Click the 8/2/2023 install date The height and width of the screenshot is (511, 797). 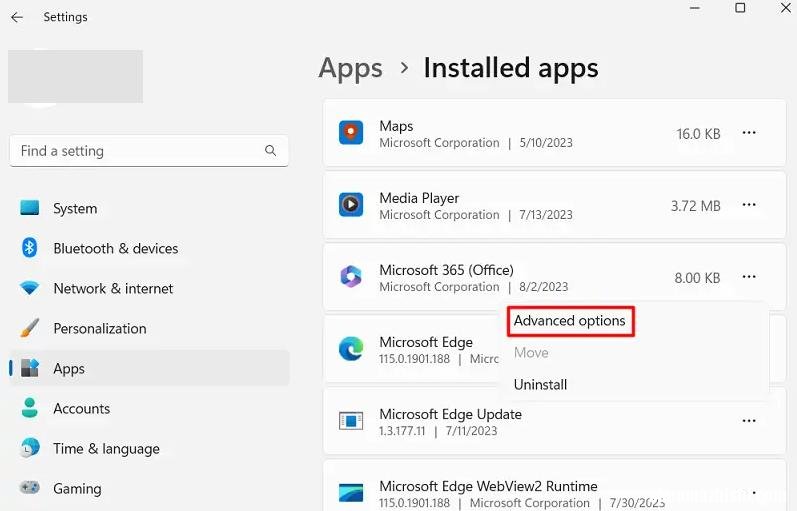click(543, 287)
